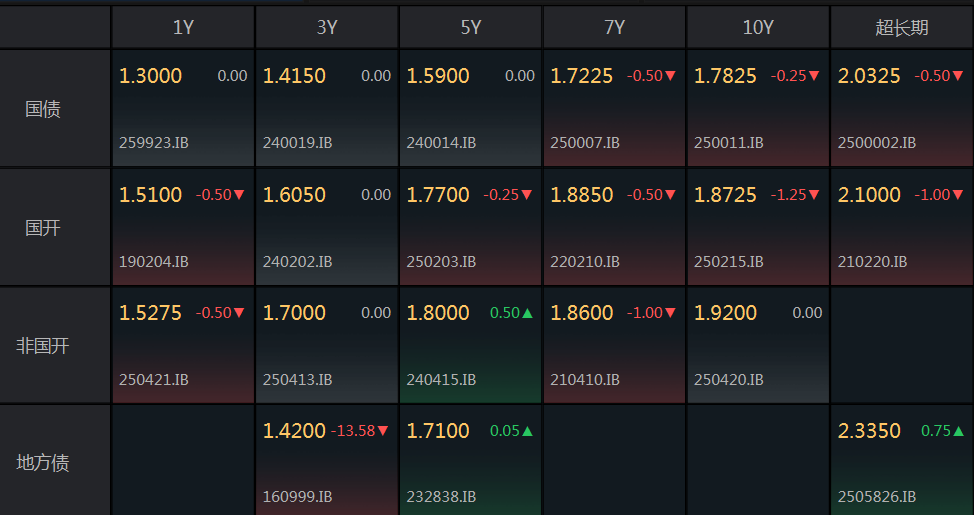Screen dimensions: 974x515
Task: Select the 1Y column header
Action: point(183,28)
